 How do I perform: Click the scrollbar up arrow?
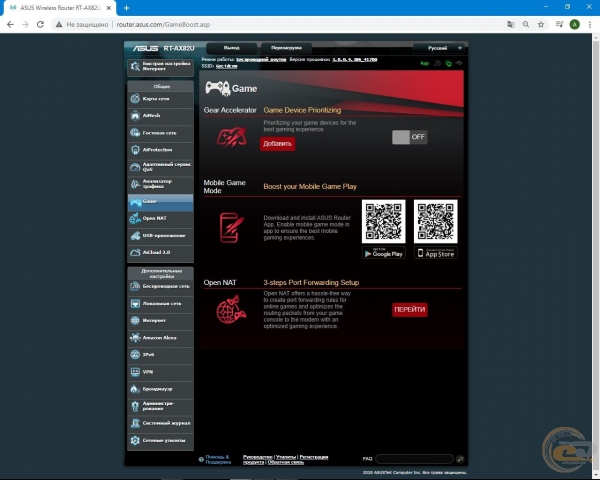[x=596, y=37]
